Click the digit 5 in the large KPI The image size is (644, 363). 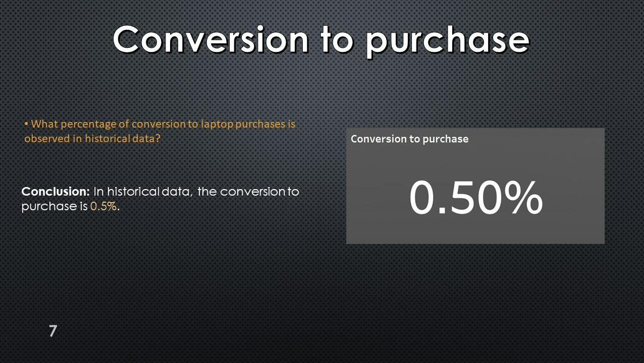click(464, 197)
